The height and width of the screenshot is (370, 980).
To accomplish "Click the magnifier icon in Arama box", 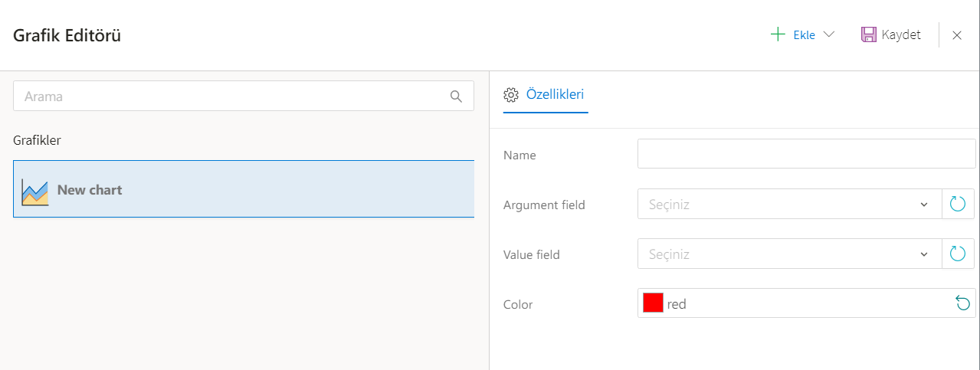I will (456, 97).
